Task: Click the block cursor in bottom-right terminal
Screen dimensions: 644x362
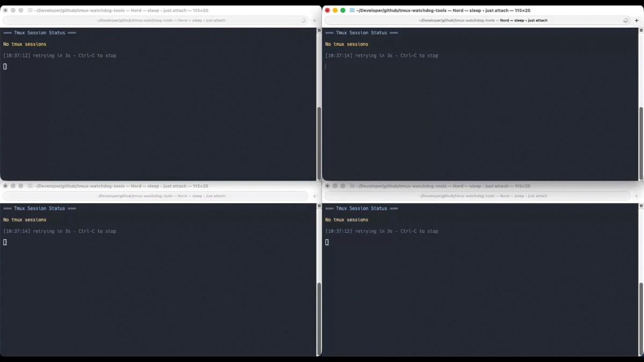Action: [x=327, y=242]
